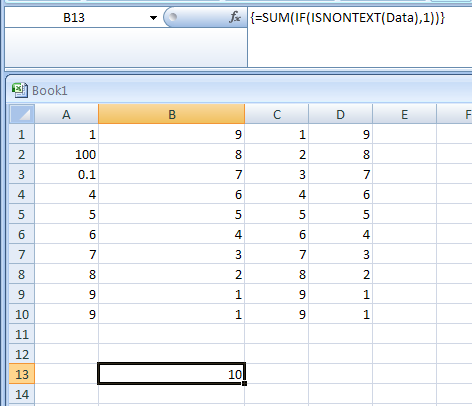The width and height of the screenshot is (472, 406).
Task: Click cell C2 containing 2
Action: [277, 154]
